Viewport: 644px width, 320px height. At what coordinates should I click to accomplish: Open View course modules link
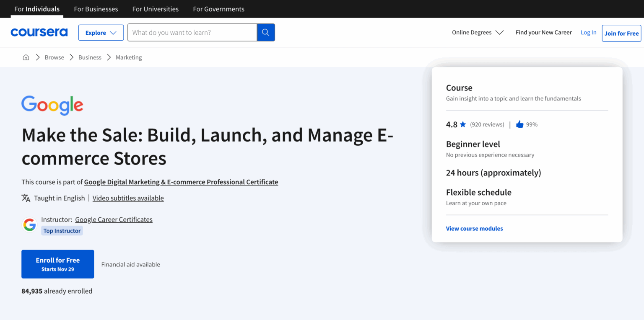click(x=474, y=229)
